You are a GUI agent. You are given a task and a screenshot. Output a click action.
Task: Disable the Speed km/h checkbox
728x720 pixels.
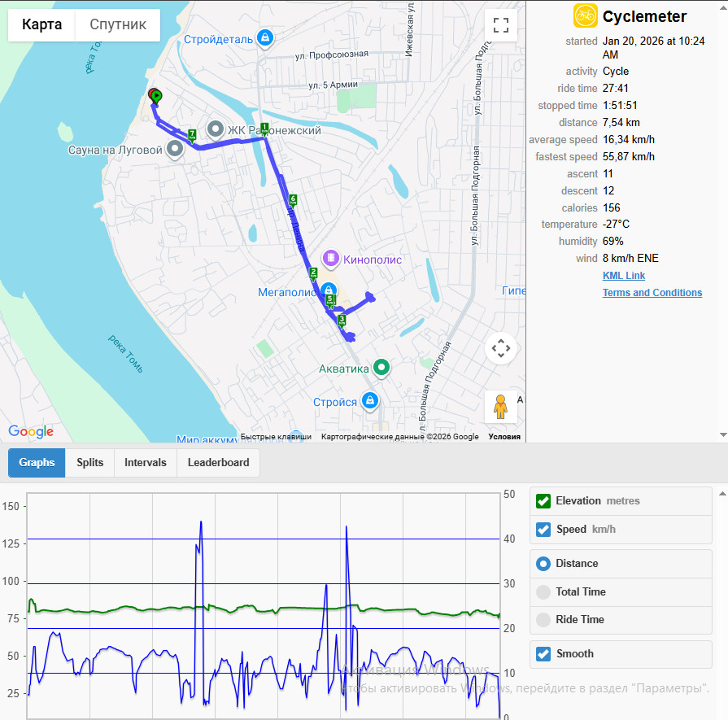[543, 530]
